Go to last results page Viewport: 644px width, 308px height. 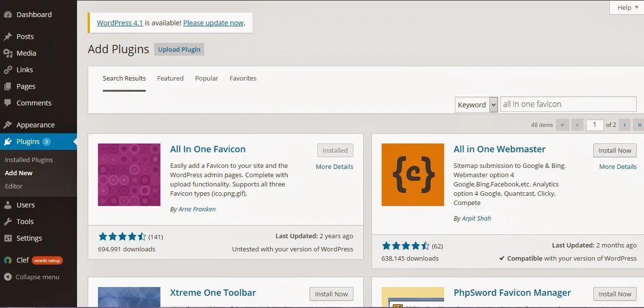pos(639,125)
